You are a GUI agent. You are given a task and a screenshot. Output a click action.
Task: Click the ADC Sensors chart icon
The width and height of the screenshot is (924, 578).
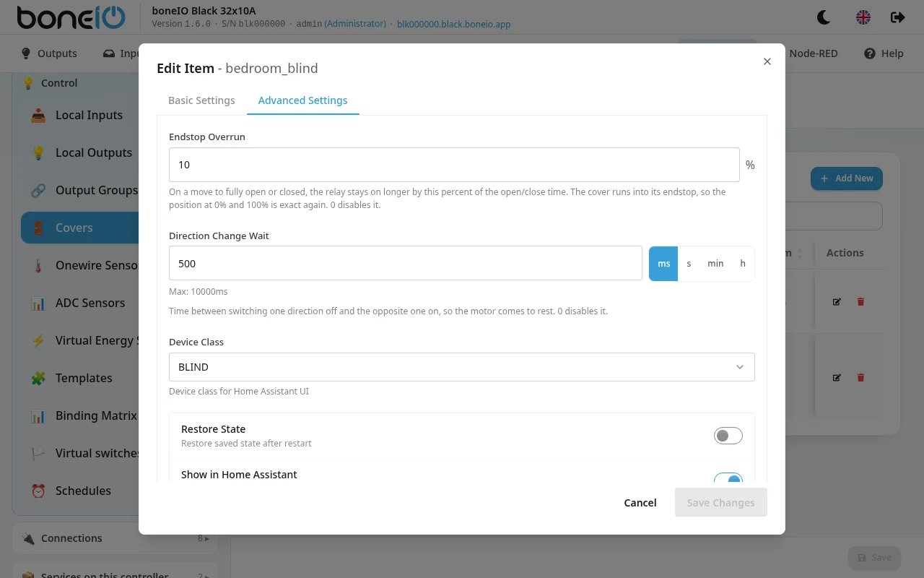(38, 303)
